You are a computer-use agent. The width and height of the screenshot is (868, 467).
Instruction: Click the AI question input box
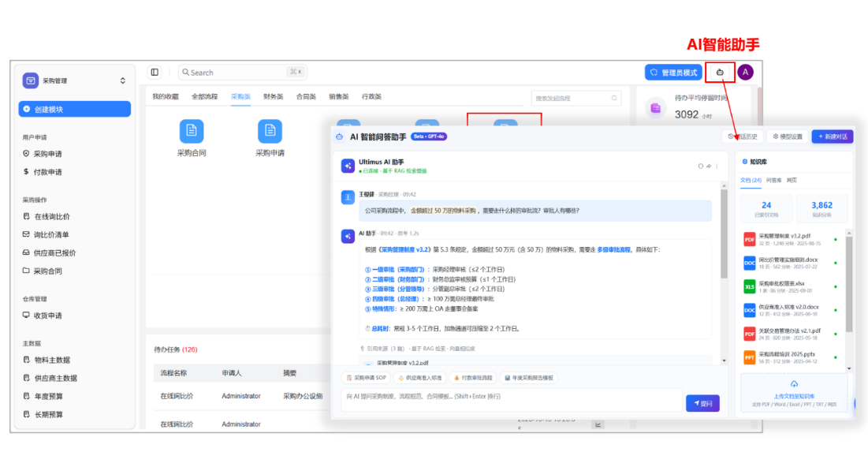click(512, 401)
